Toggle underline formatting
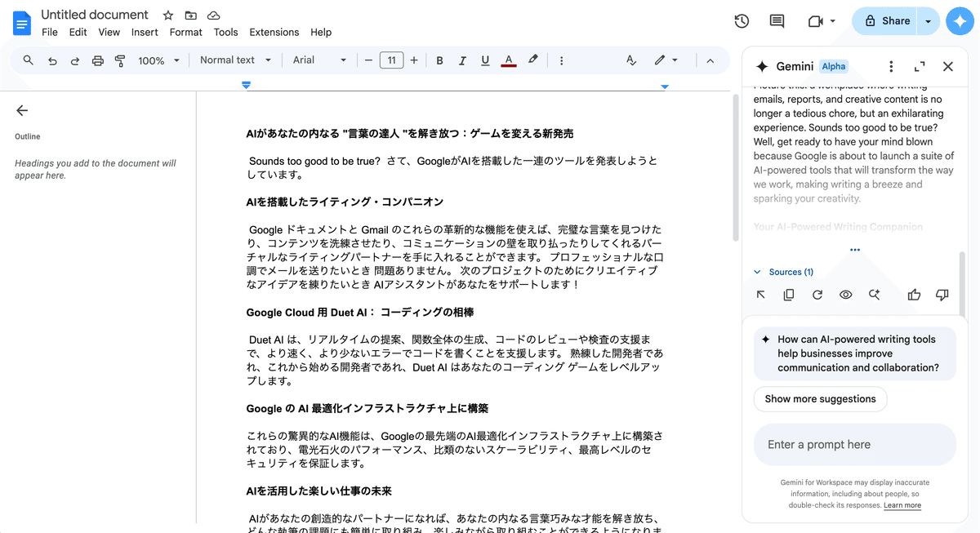980x533 pixels. pos(485,60)
